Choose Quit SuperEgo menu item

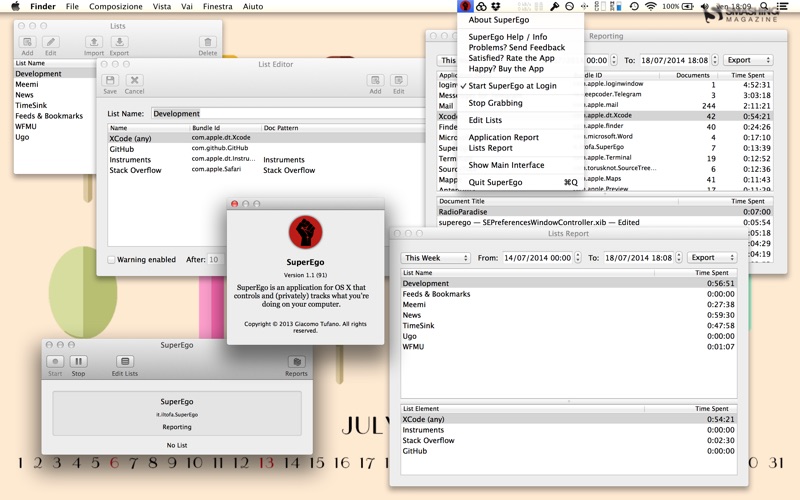click(520, 182)
